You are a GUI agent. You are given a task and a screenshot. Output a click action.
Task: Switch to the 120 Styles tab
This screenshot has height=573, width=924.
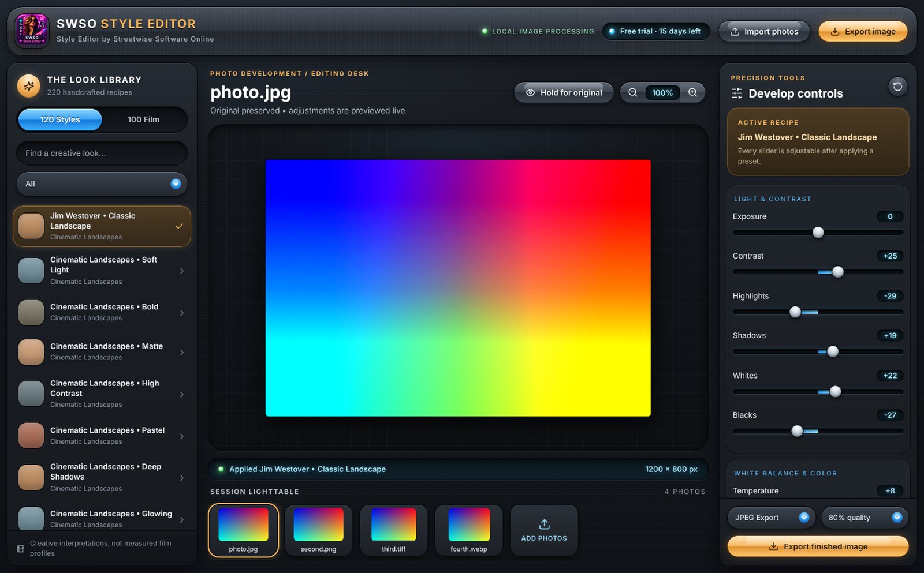60,119
